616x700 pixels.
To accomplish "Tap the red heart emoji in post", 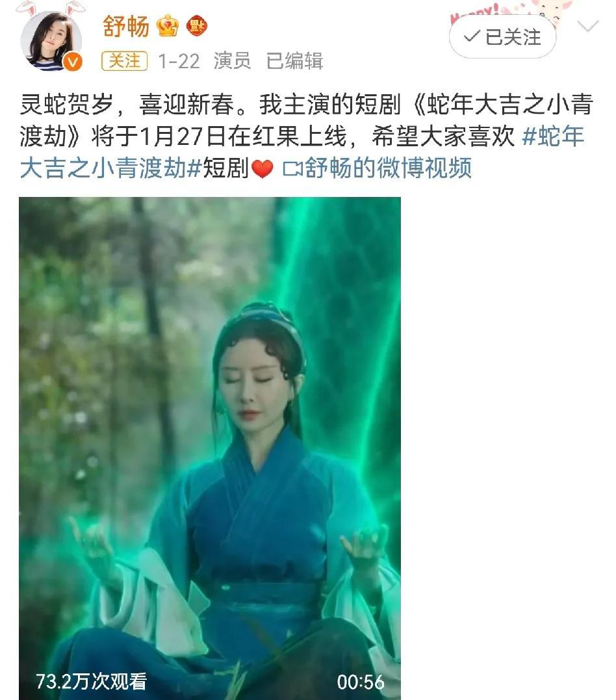I will tap(263, 169).
